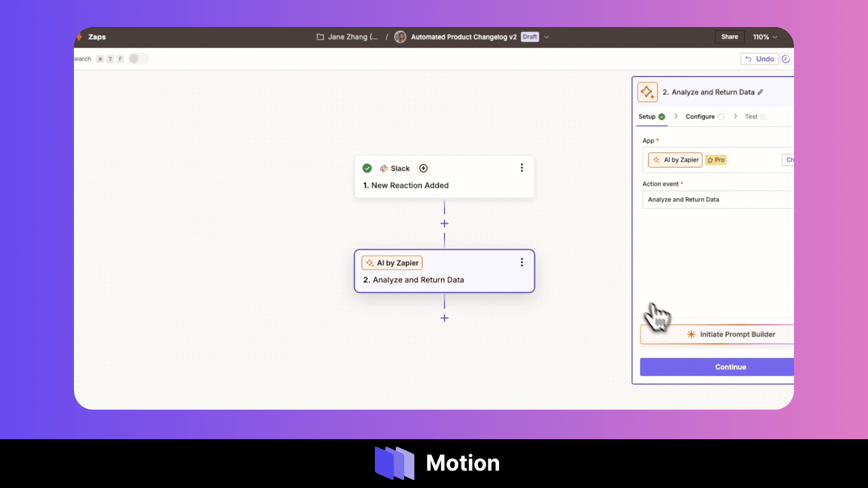Screen dimensions: 868x488
Task: Click the trigger bolt icon next to Slack
Action: (424, 168)
